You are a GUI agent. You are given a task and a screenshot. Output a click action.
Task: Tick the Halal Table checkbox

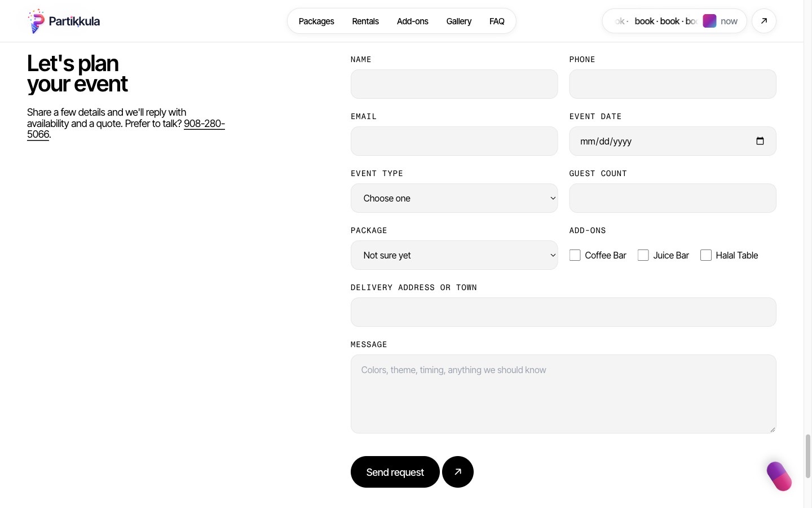pos(706,255)
